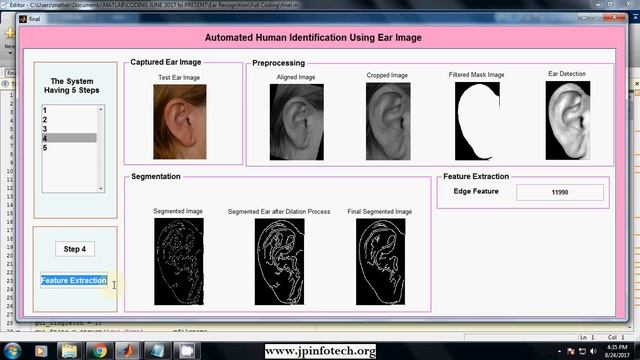Image resolution: width=640 pixels, height=360 pixels.
Task: Open the Action Center flag icon
Action: (571, 351)
